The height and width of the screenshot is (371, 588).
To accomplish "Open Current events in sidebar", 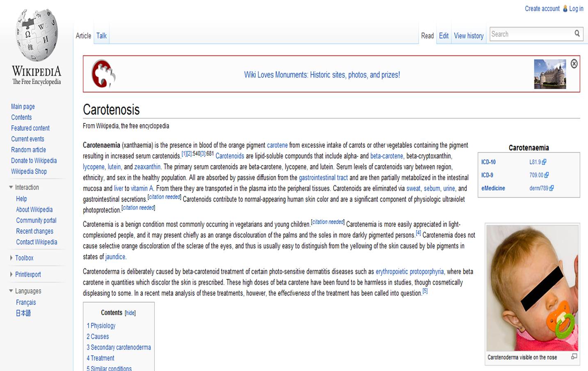I will [27, 139].
